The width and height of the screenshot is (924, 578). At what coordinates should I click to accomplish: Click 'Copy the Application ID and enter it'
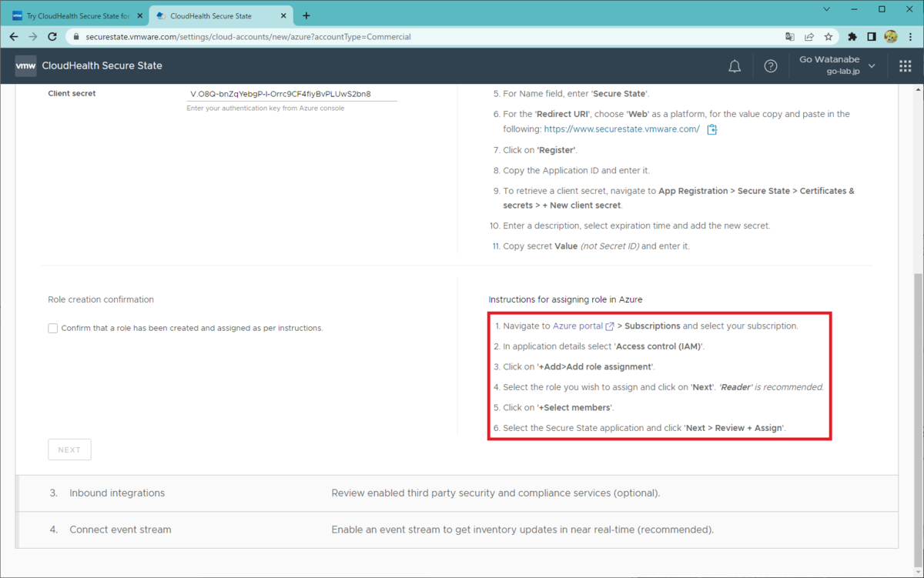coord(576,171)
